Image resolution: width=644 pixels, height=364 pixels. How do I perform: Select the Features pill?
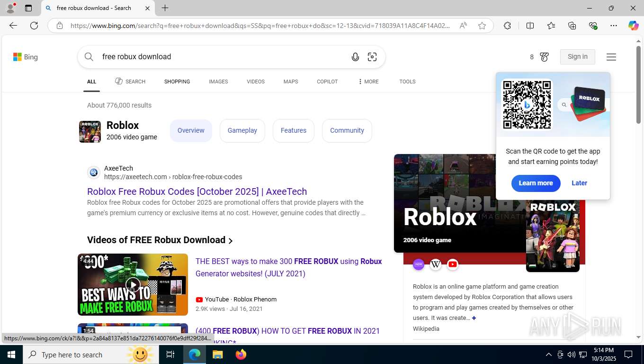tap(294, 130)
